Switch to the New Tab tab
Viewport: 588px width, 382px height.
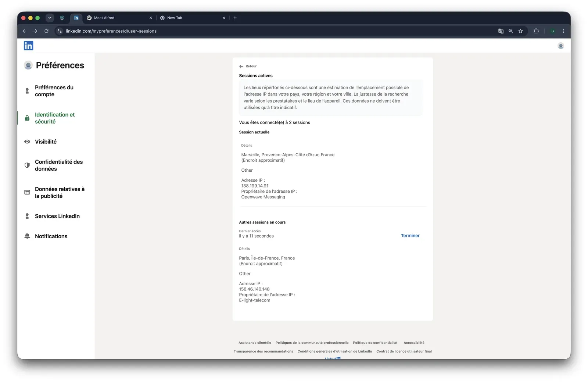193,18
